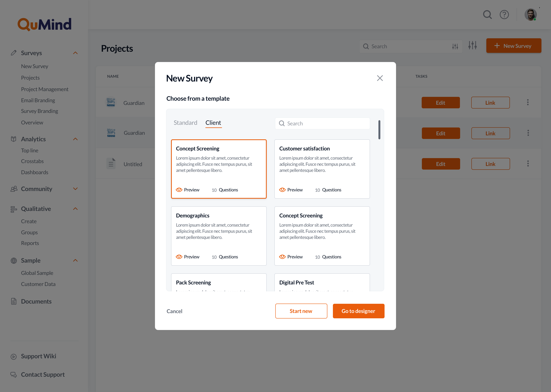This screenshot has height=392, width=551.
Task: Switch to the Standard templates tab
Action: [185, 123]
